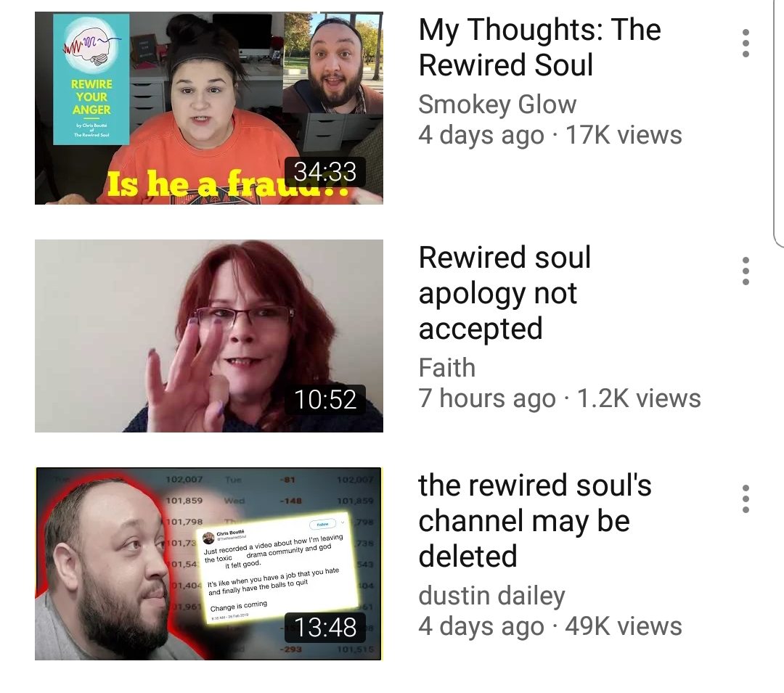Viewport: 784px width, 693px height.
Task: Tap '7 hours ago · 1.2K views' text
Action: [x=560, y=398]
